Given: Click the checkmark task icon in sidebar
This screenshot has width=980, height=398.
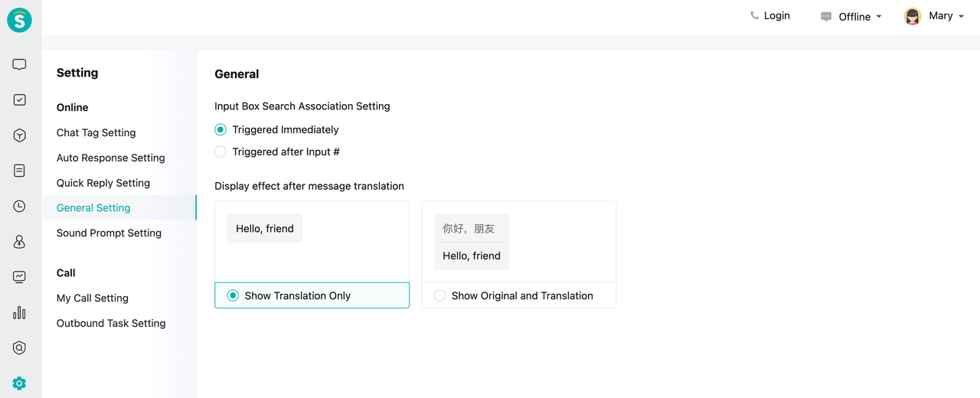Looking at the screenshot, I should 20,100.
